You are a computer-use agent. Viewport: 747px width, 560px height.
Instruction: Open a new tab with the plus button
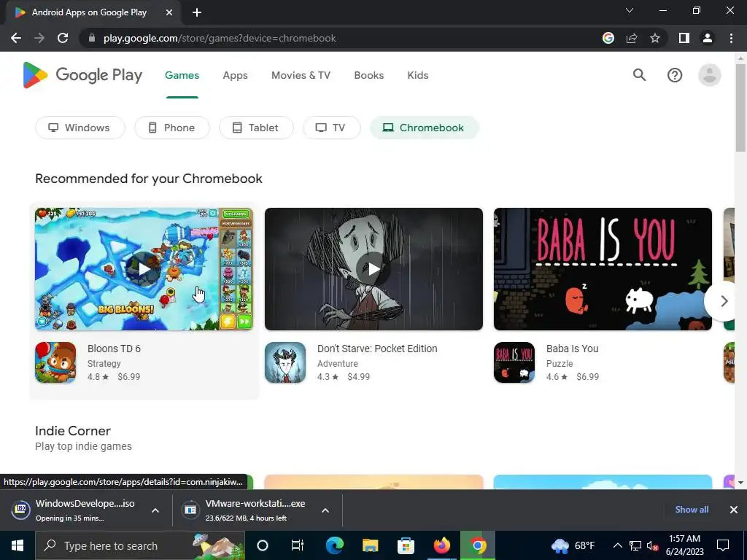pos(197,12)
